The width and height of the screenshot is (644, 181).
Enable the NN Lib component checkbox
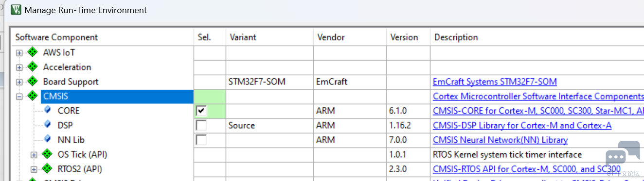point(201,140)
